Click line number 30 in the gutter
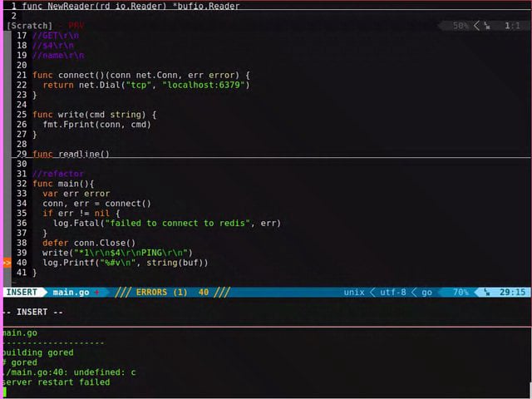Screen dimensions: 532x399 (x=22, y=165)
